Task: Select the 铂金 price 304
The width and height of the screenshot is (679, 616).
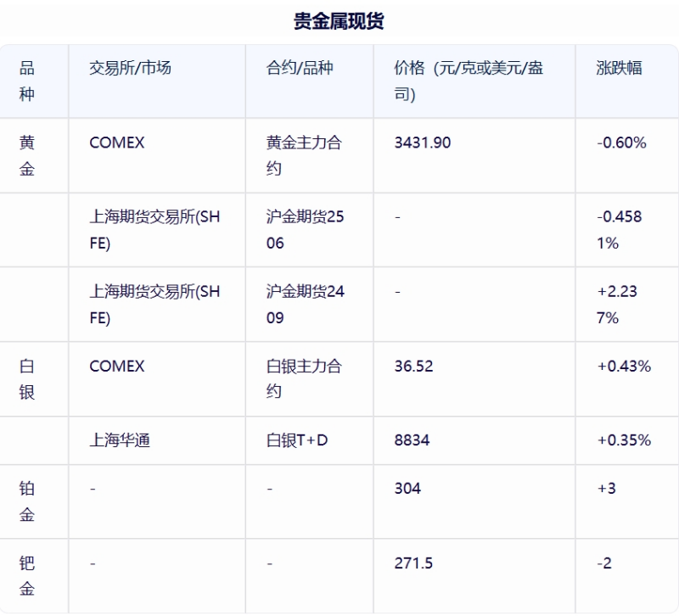Action: coord(407,489)
